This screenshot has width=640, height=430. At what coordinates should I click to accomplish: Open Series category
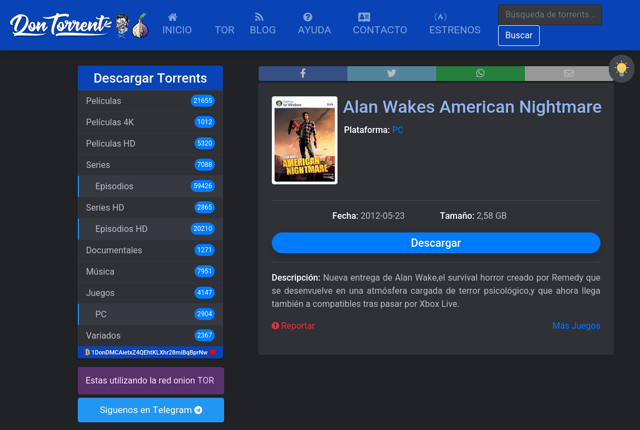150,165
